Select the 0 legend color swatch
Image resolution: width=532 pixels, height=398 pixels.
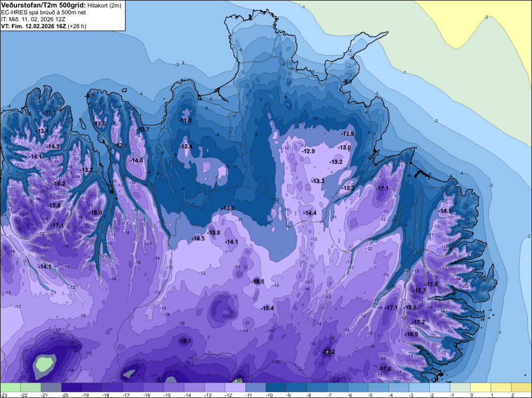(480, 387)
